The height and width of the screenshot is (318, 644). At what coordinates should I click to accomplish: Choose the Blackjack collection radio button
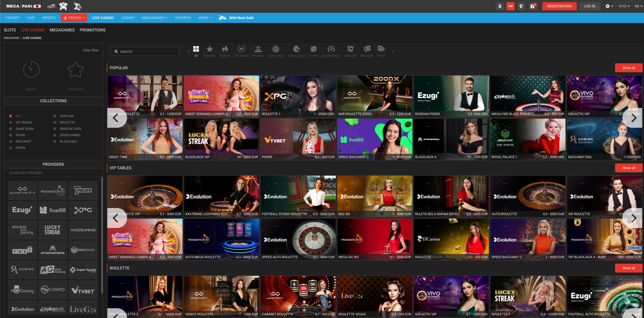(x=55, y=141)
